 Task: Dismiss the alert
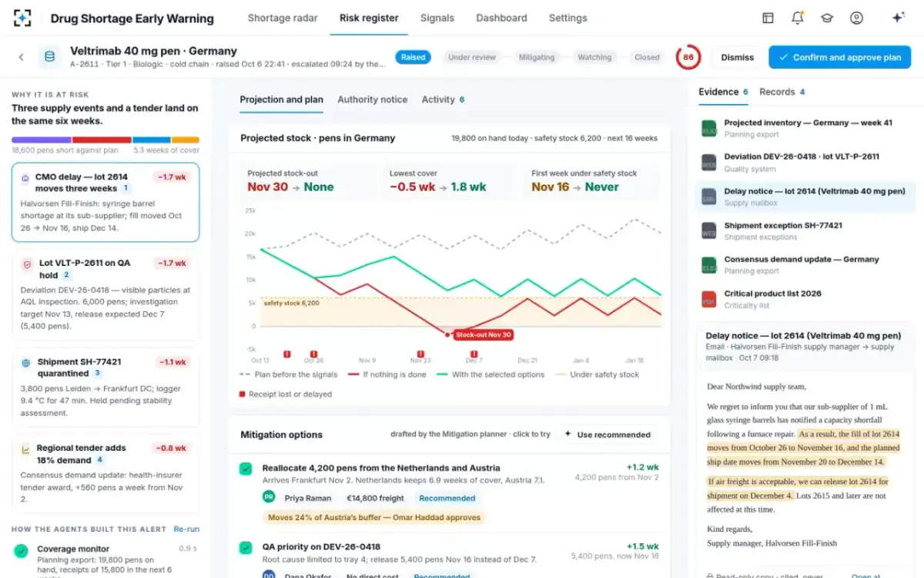738,57
